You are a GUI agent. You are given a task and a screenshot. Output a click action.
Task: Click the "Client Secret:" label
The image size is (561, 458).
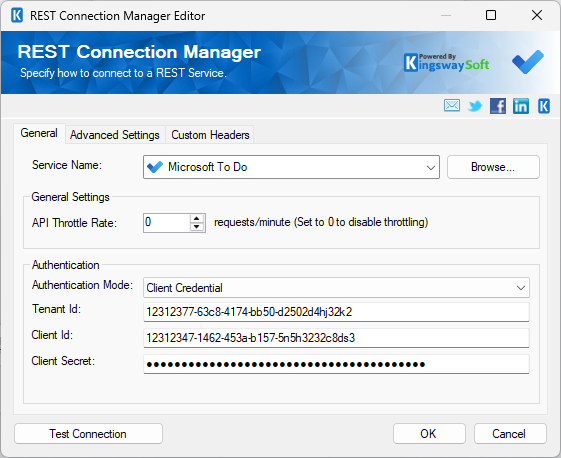63,361
